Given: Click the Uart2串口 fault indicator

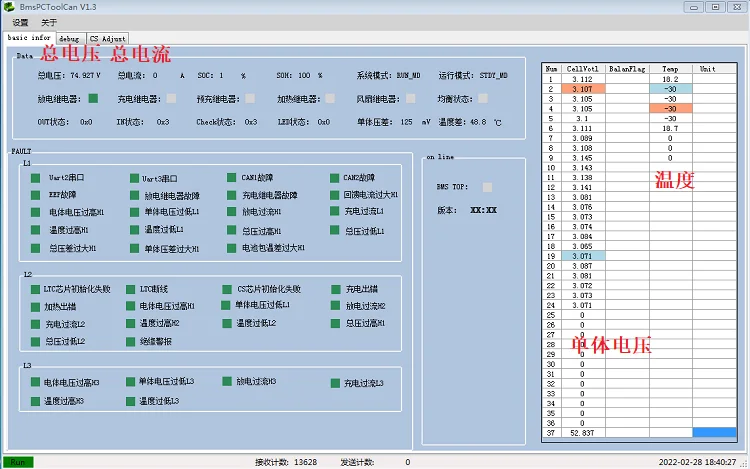Looking at the screenshot, I should [36, 178].
